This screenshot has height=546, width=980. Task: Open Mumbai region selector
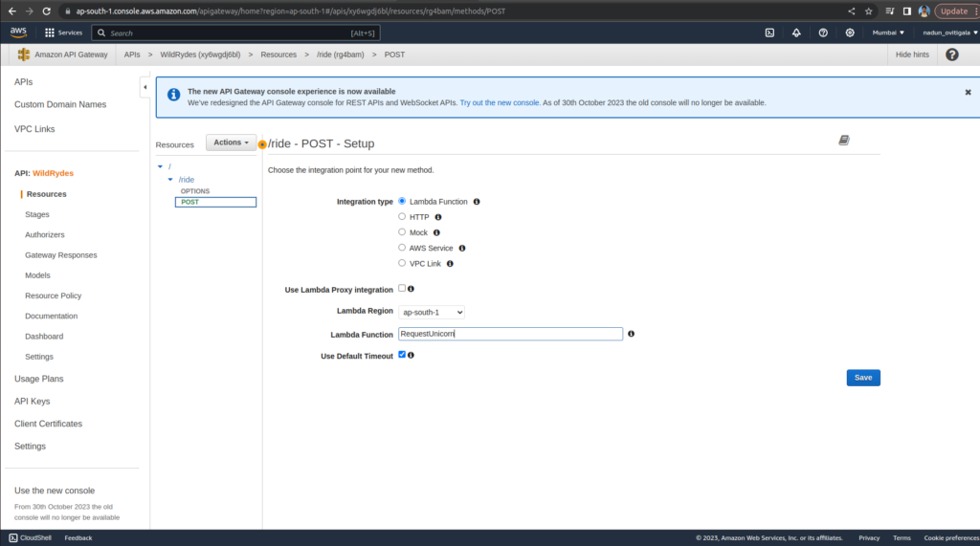pyautogui.click(x=888, y=33)
